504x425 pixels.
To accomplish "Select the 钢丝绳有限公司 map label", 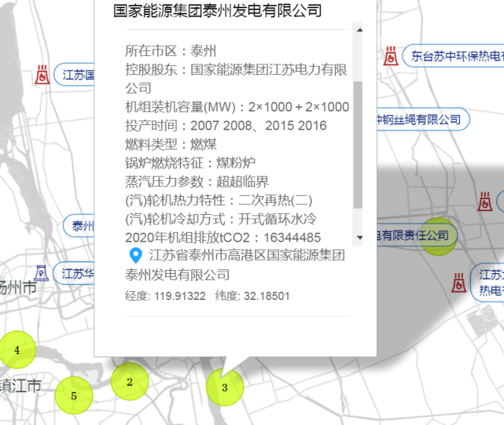I will 423,120.
